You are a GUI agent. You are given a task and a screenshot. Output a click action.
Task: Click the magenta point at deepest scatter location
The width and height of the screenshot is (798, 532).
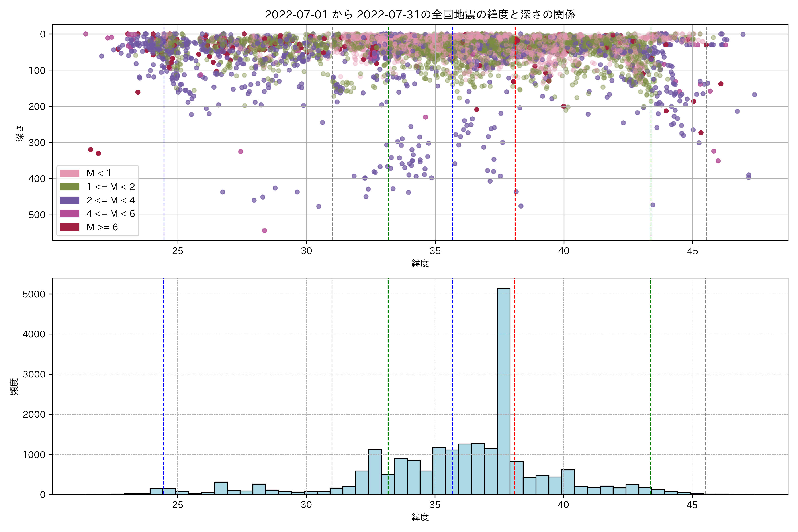[x=265, y=231]
